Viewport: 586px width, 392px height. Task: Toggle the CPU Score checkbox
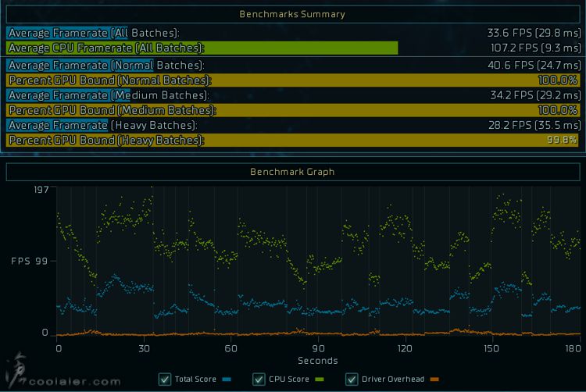259,380
